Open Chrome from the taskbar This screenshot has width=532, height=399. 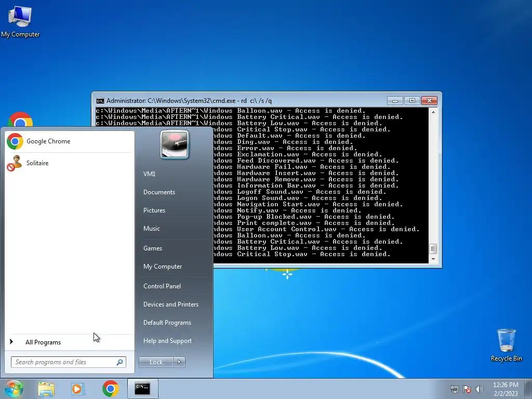[110, 389]
